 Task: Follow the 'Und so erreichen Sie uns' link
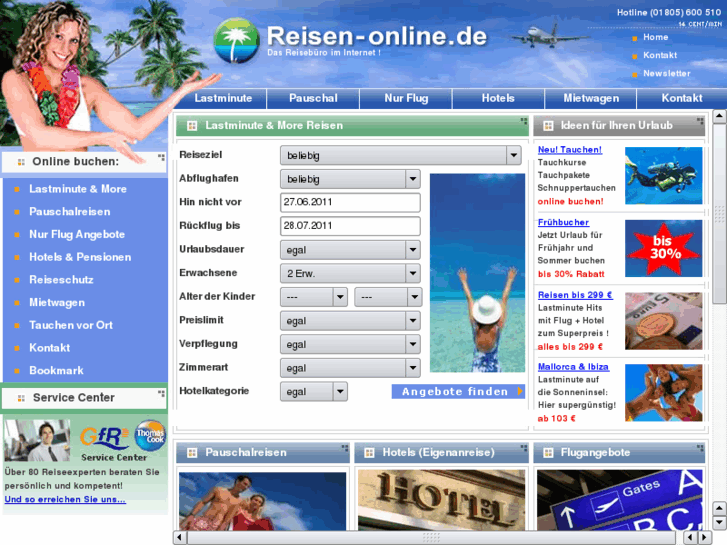tap(65, 499)
